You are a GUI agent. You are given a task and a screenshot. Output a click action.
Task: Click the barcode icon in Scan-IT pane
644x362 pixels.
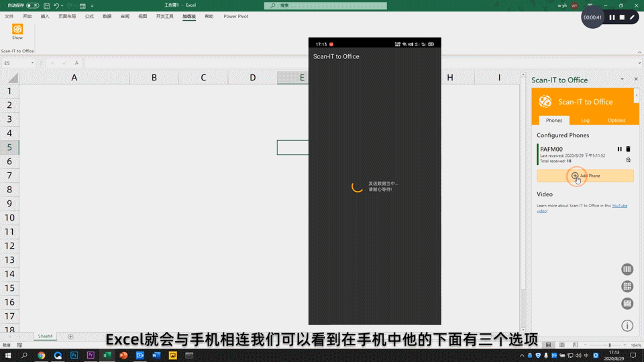pos(627,269)
